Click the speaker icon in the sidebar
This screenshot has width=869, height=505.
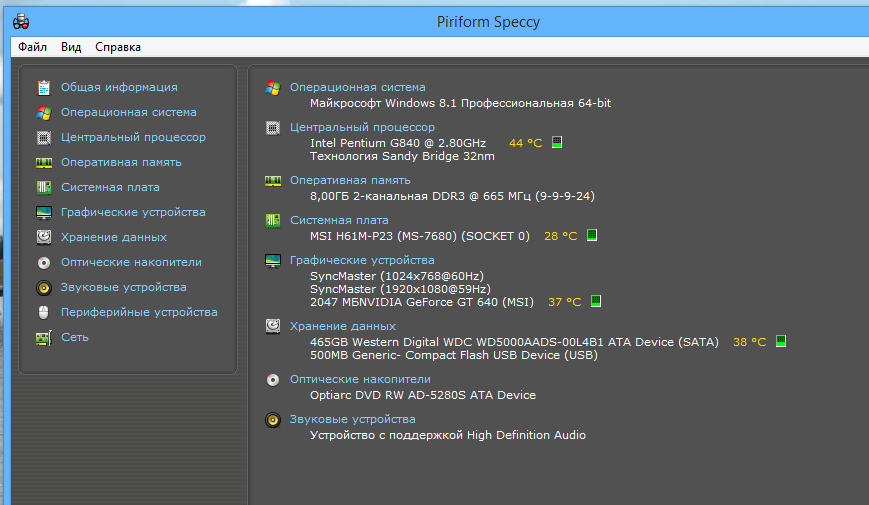click(44, 288)
